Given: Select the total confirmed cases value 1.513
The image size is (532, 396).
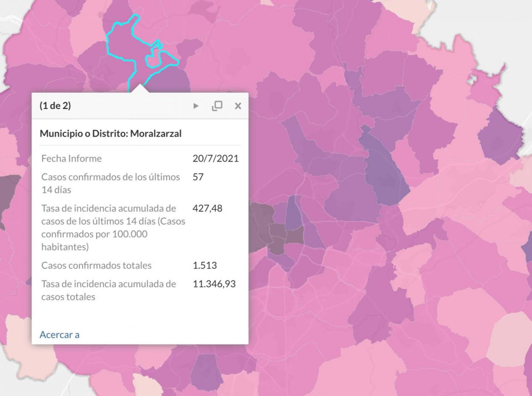Looking at the screenshot, I should (x=205, y=265).
